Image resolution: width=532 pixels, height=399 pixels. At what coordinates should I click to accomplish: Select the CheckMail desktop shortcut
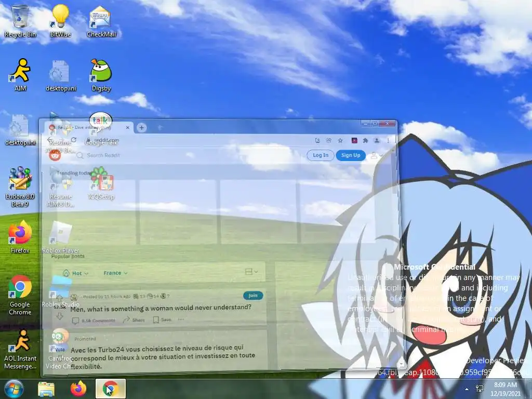(101, 21)
